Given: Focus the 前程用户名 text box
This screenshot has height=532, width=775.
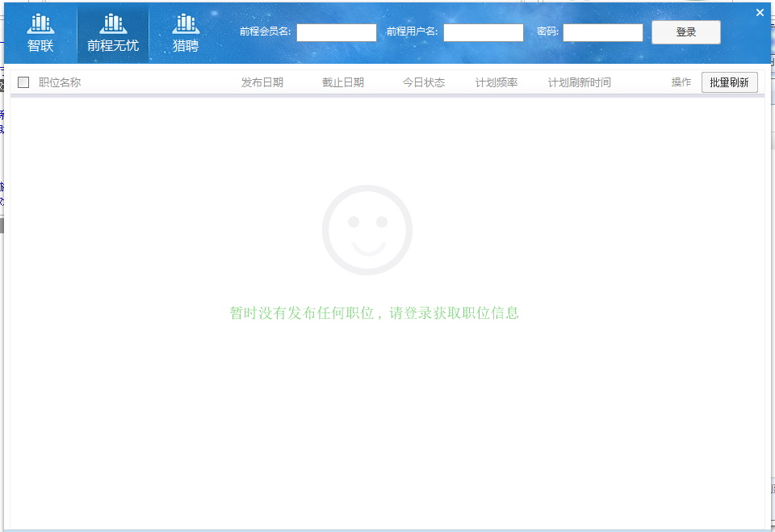Looking at the screenshot, I should [x=483, y=32].
